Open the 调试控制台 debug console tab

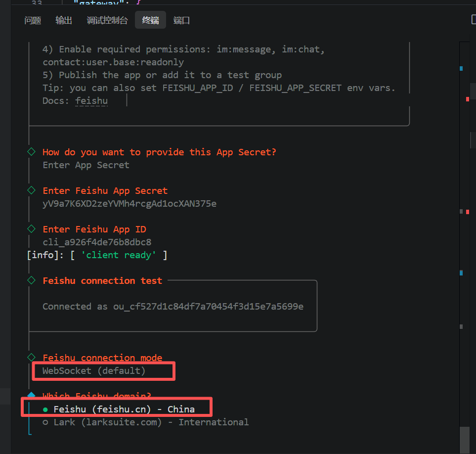click(107, 20)
